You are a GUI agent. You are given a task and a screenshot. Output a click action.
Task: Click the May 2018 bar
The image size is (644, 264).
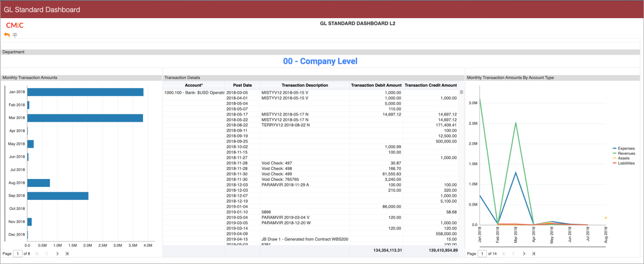tap(30, 143)
